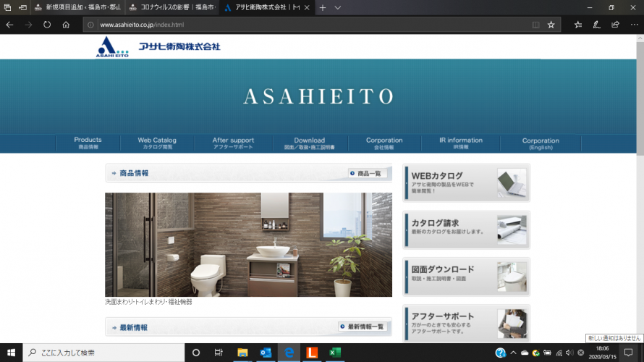The width and height of the screenshot is (644, 362).
Task: Open Excel from taskbar
Action: point(335,353)
